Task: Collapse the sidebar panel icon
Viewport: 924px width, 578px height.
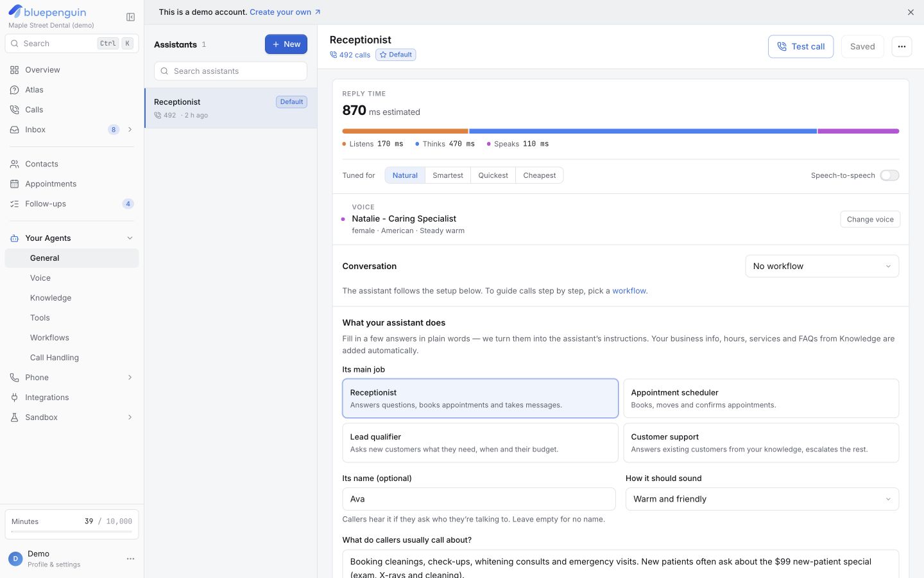Action: click(x=130, y=17)
